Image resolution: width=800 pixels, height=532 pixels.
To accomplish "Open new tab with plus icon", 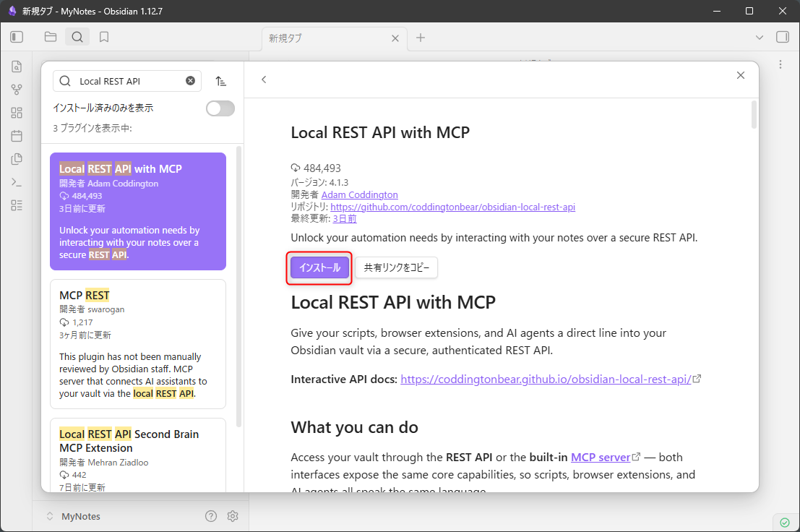I will click(x=421, y=38).
